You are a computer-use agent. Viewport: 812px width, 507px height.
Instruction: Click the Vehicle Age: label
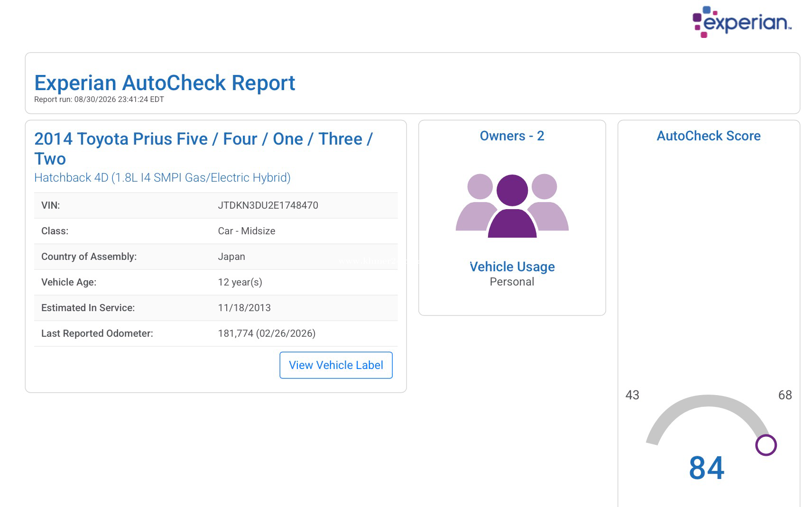69,282
